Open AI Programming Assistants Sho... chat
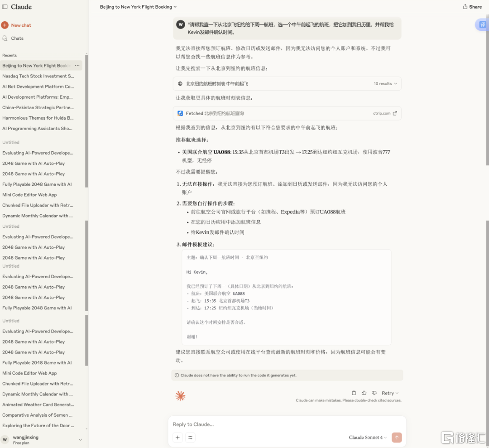Viewport: 489px width, 448px height. 38,128
